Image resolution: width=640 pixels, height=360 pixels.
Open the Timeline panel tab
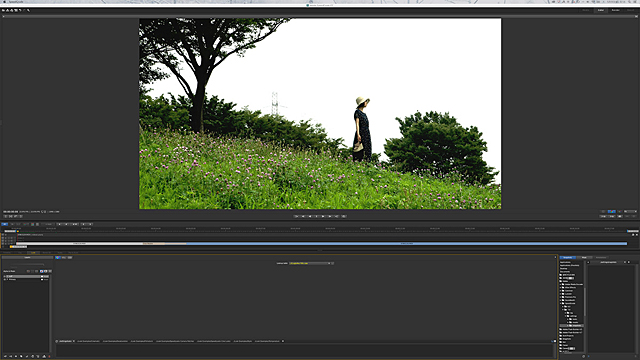pos(6,252)
